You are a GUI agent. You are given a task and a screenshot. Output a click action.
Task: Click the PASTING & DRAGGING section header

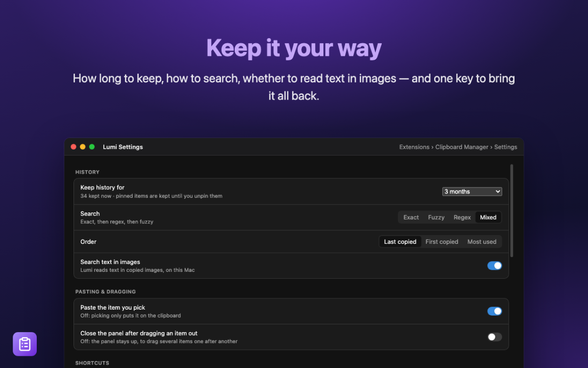tap(105, 292)
